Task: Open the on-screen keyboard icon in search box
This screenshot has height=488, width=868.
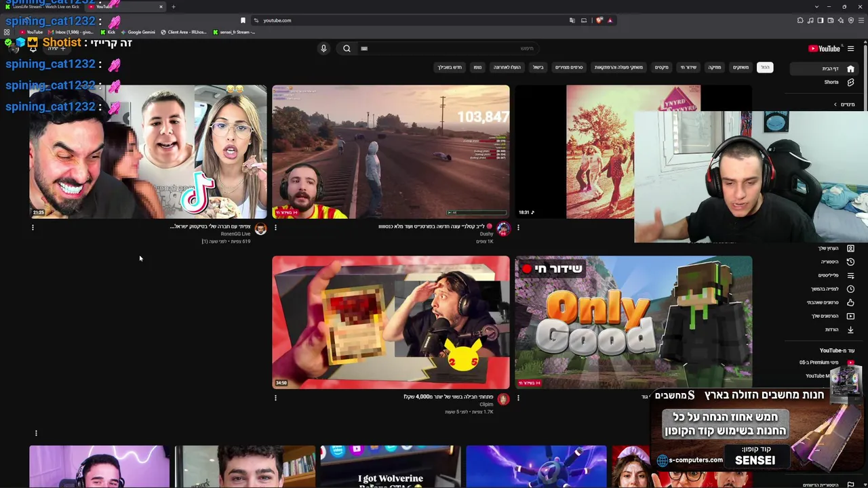Action: [364, 49]
